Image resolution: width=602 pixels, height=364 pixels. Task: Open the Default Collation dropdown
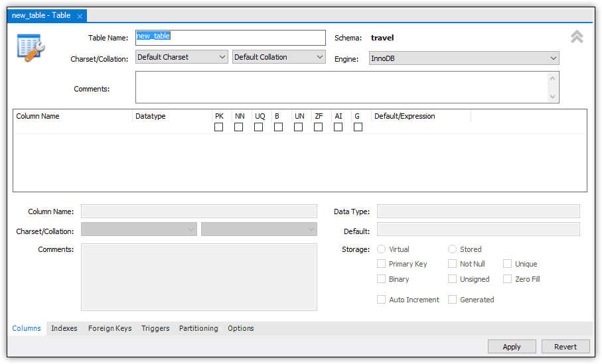[x=279, y=58]
